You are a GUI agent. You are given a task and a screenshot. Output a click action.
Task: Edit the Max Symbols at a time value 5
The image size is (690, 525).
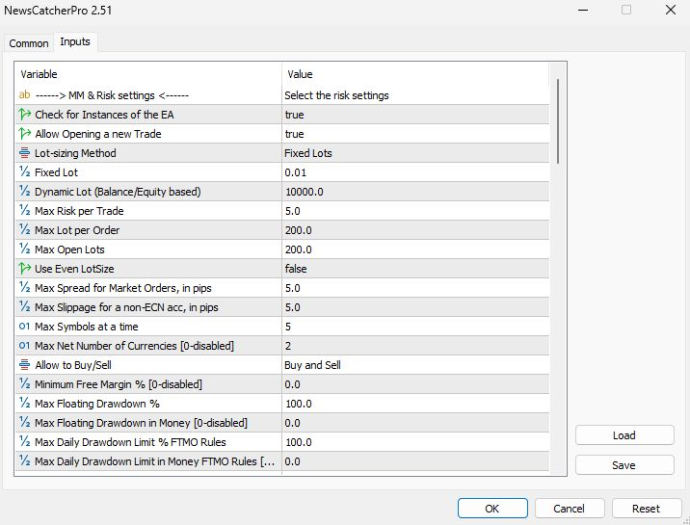click(415, 326)
